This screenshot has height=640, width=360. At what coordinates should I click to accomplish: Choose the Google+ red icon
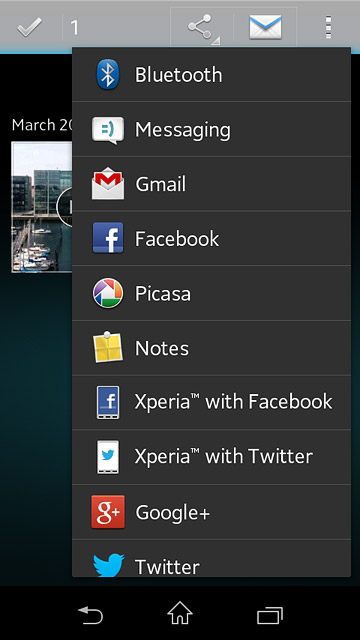tap(108, 512)
